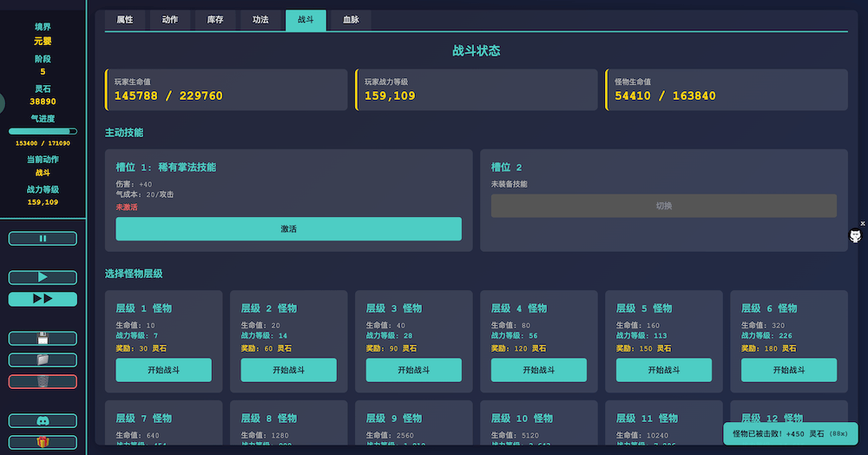Click the 气进度 progress bar
This screenshot has width=868, height=455.
point(43,131)
